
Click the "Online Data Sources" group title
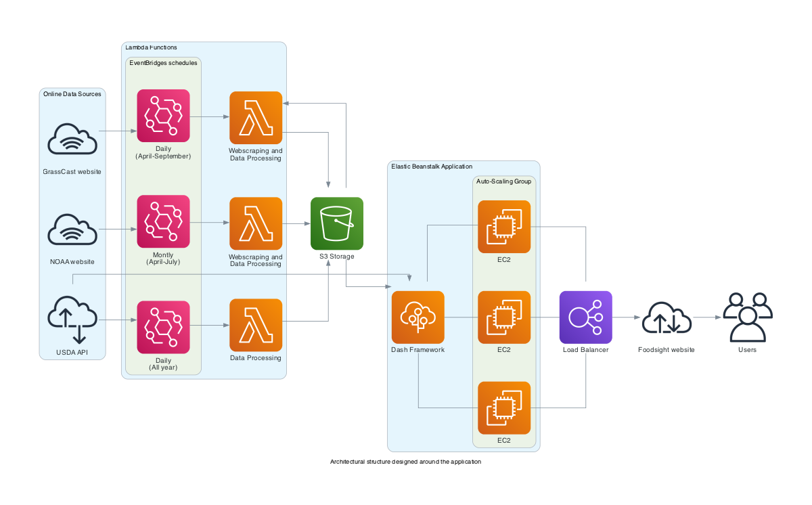[72, 94]
